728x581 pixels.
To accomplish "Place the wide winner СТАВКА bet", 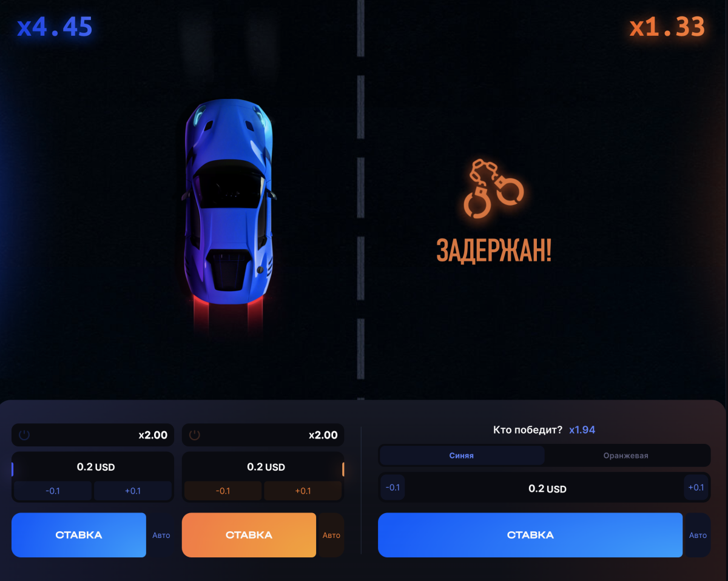I will point(530,535).
